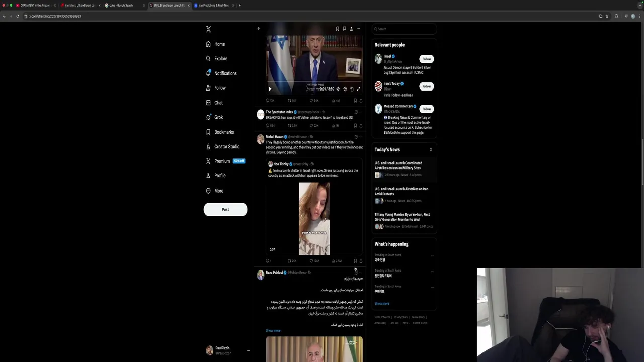Toggle picture-in-picture on the video
The width and height of the screenshot is (644, 362).
[x=352, y=89]
